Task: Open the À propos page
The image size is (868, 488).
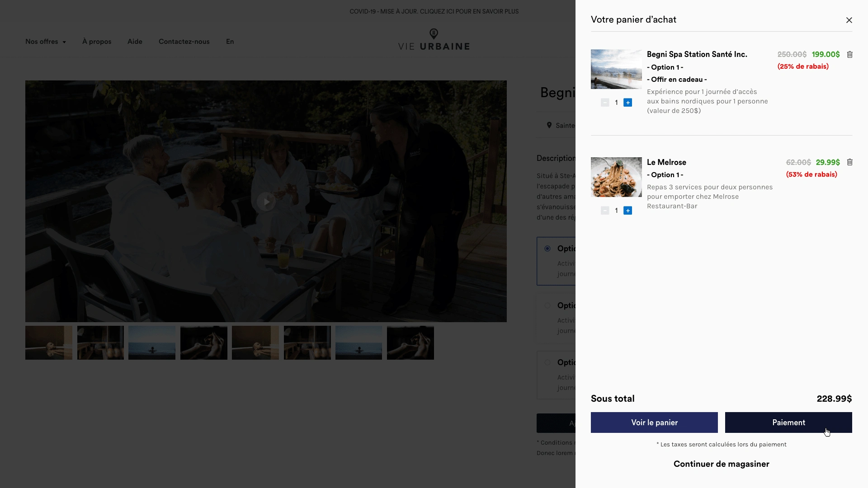Action: tap(97, 42)
